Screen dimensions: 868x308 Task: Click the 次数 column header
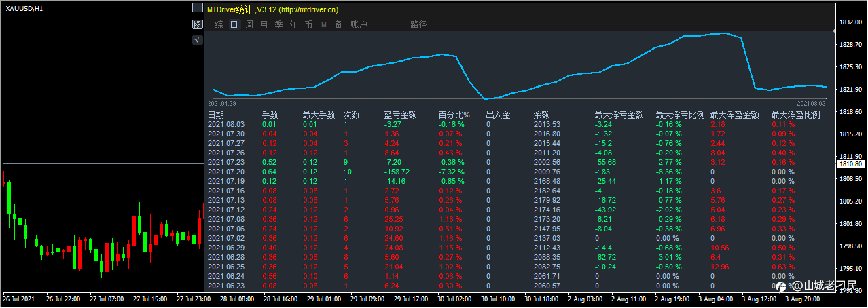[x=352, y=115]
